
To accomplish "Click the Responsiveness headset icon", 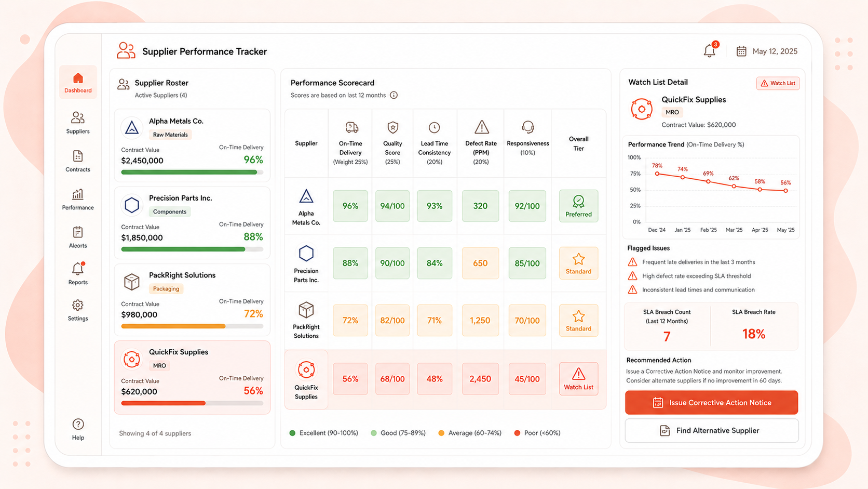I will [528, 127].
